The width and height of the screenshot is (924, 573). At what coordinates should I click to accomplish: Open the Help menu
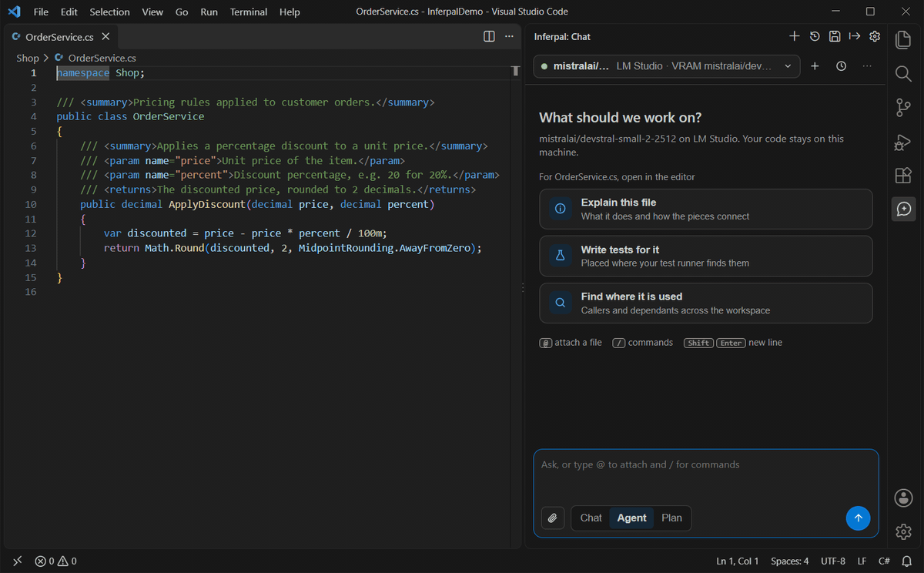290,12
